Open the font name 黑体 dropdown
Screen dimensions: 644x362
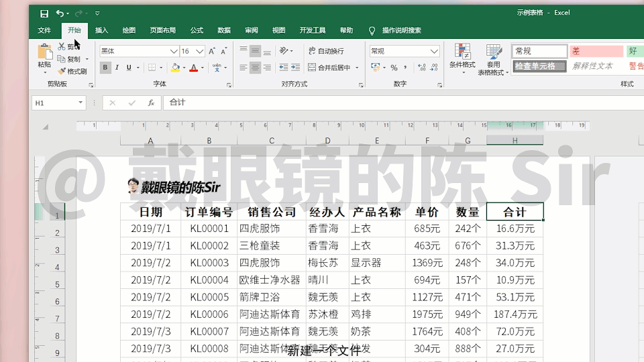pyautogui.click(x=174, y=52)
